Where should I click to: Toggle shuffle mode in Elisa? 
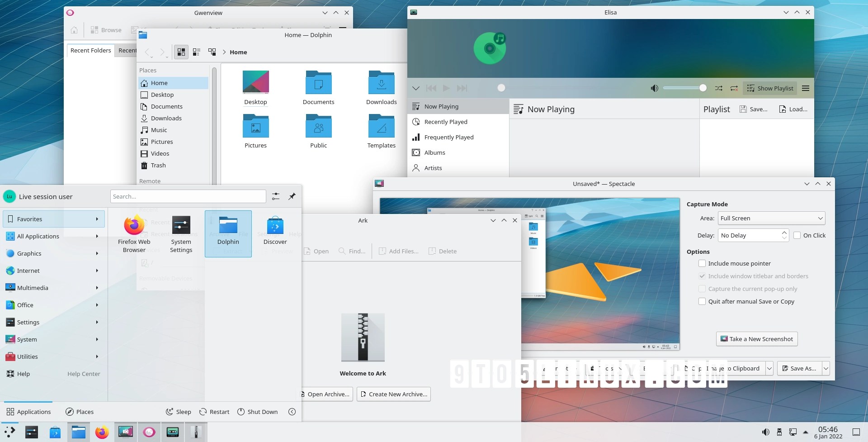coord(718,88)
